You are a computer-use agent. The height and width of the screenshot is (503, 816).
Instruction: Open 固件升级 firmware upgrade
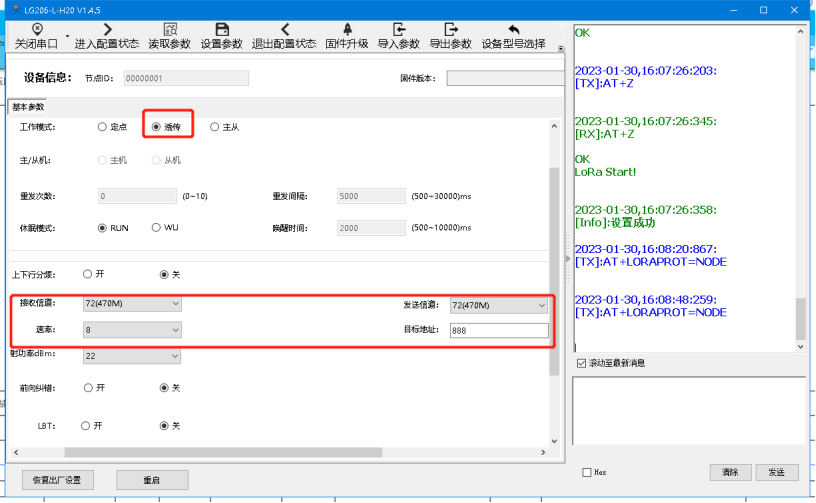coord(347,30)
